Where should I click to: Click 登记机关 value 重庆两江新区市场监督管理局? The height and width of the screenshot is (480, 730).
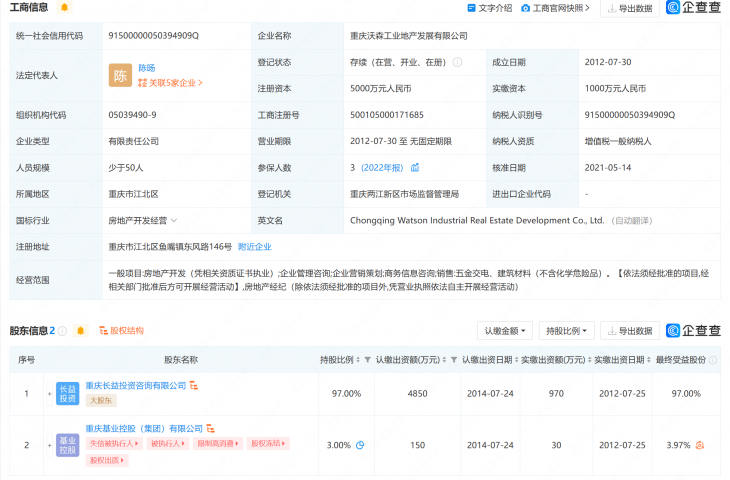point(405,194)
